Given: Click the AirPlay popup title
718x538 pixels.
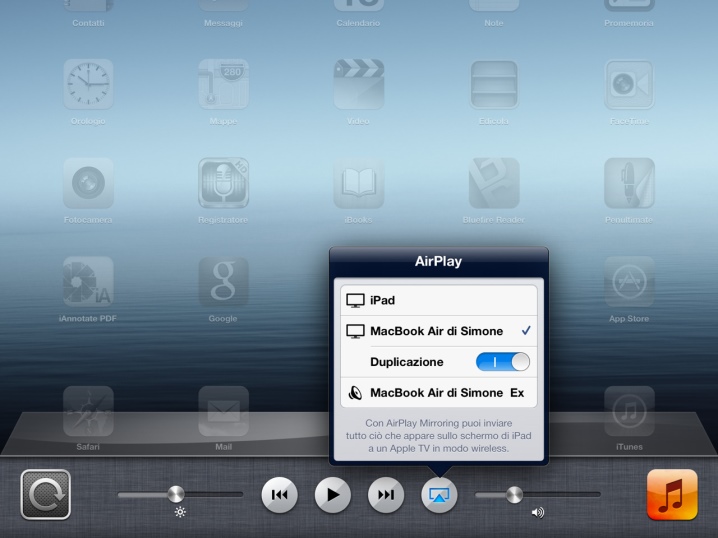Looking at the screenshot, I should point(438,261).
